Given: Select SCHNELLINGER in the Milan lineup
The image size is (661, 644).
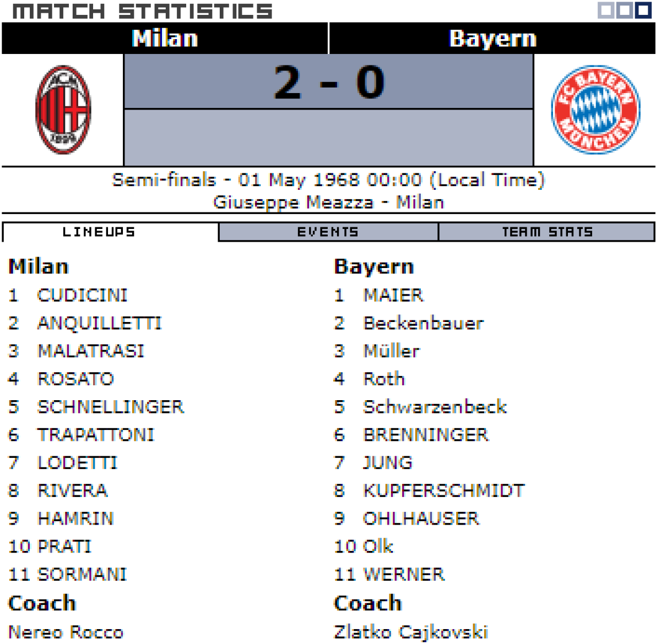Looking at the screenshot, I should pyautogui.click(x=110, y=407).
